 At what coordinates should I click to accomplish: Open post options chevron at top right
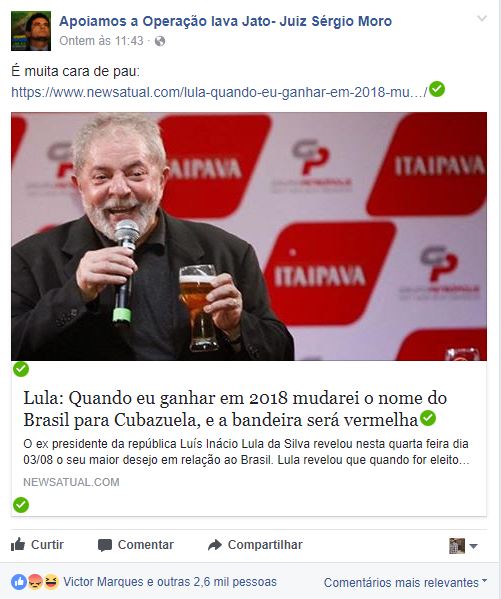pos(482,18)
